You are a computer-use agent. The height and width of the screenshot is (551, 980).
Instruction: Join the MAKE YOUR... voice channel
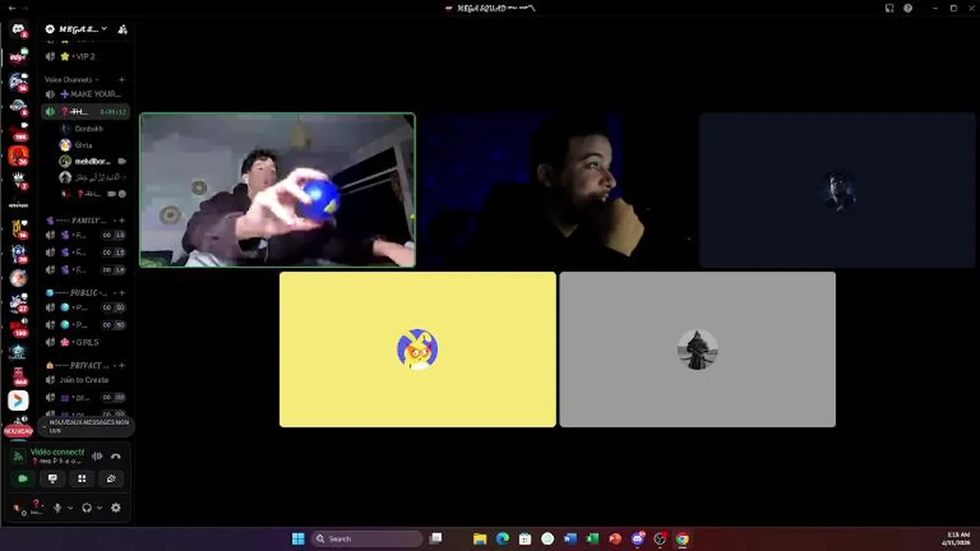(x=84, y=94)
